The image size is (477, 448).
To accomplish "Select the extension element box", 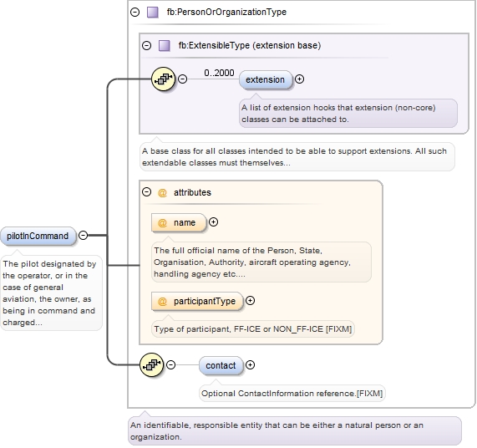I will coord(266,79).
